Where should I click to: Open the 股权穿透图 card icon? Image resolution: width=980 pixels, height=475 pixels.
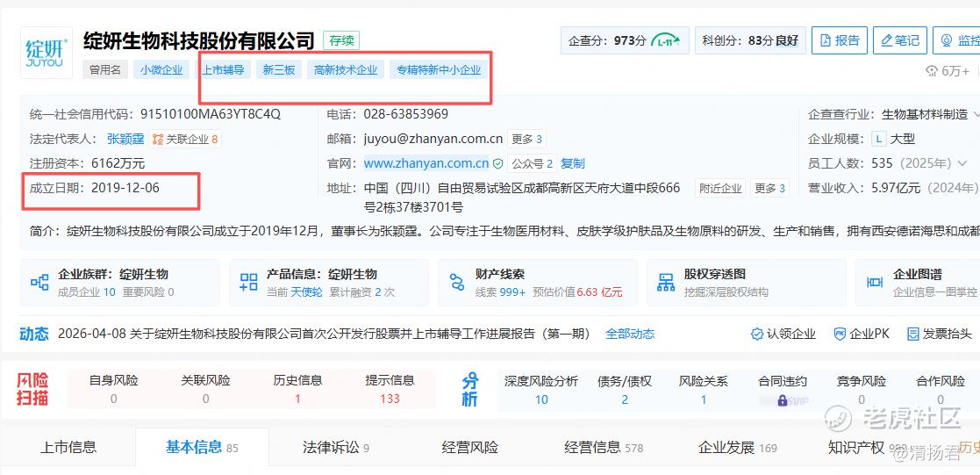(x=666, y=282)
